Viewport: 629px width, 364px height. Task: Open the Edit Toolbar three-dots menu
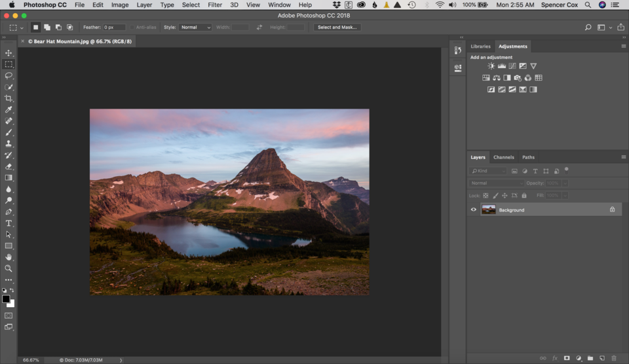coord(9,280)
